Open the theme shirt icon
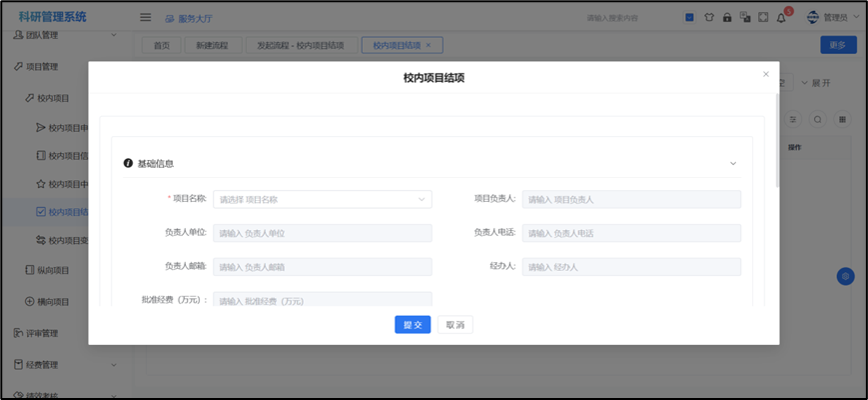 point(709,17)
